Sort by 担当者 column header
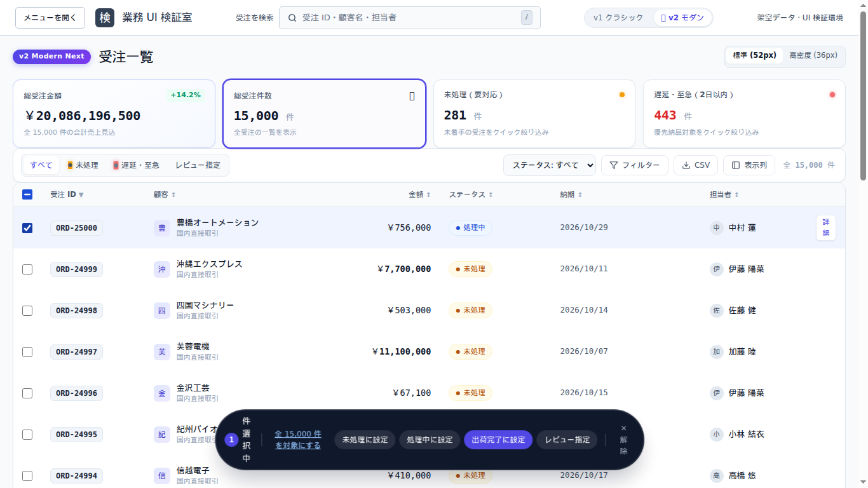 coord(724,194)
